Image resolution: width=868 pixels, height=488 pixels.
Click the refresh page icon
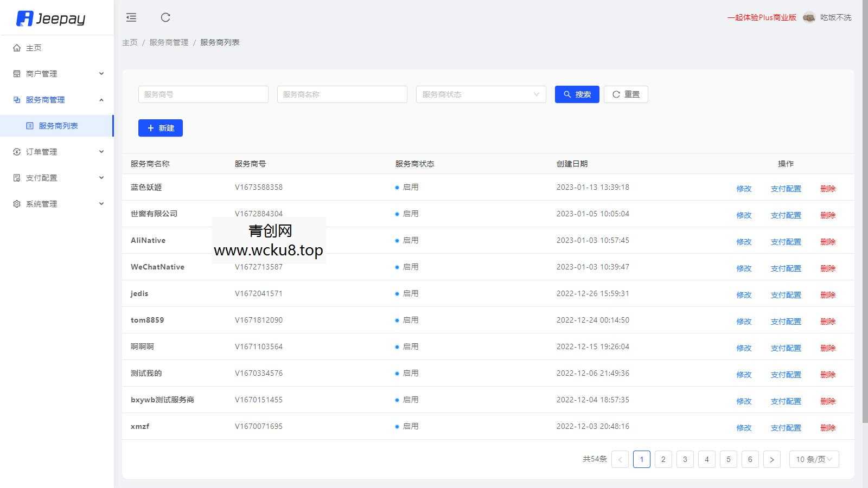pyautogui.click(x=165, y=17)
